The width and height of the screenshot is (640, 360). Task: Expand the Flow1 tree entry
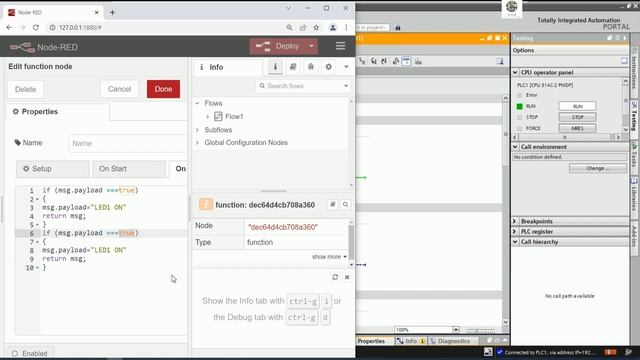pyautogui.click(x=207, y=117)
